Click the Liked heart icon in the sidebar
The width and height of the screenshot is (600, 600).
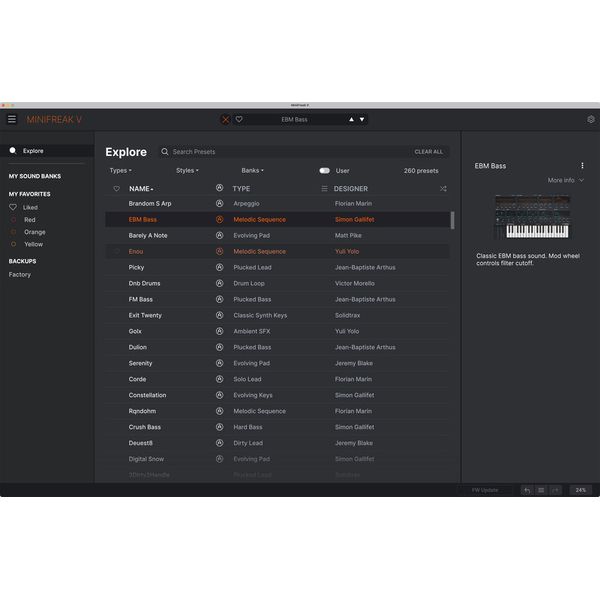click(x=13, y=207)
